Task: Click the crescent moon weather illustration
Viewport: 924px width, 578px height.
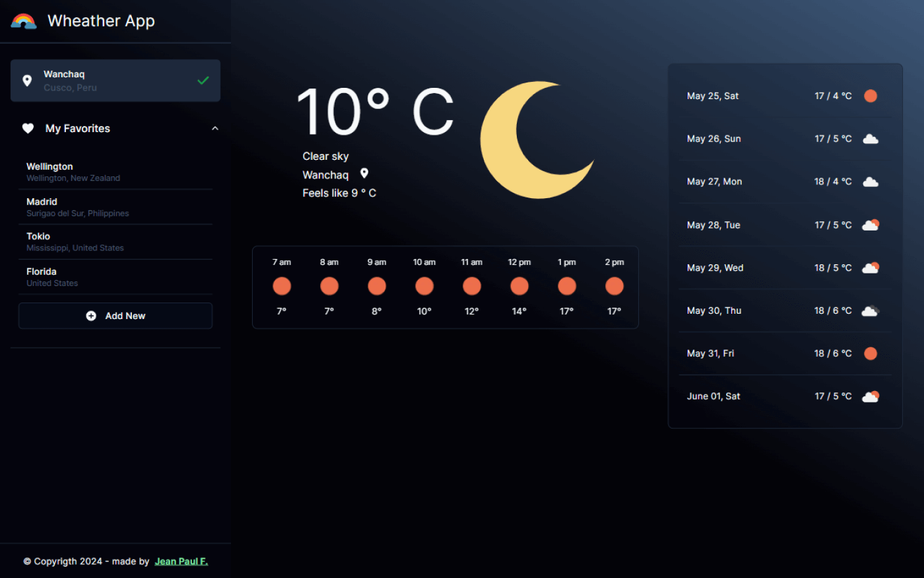Action: 538,139
